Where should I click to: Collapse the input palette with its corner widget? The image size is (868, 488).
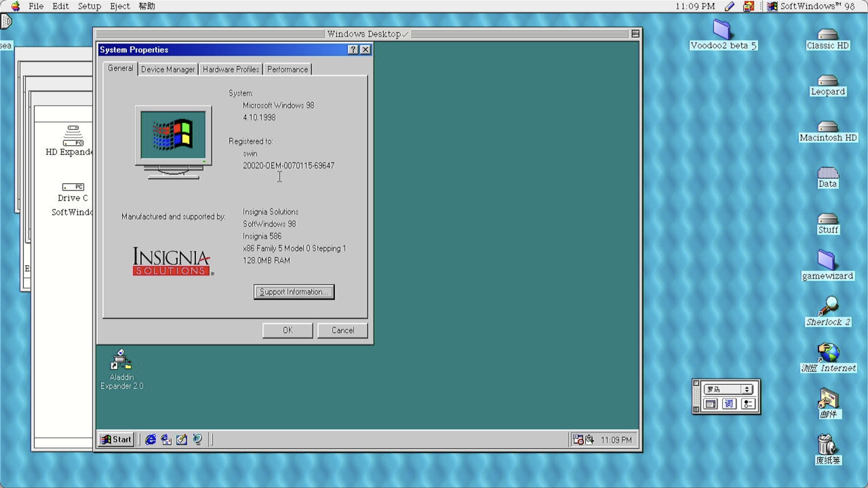(x=696, y=383)
